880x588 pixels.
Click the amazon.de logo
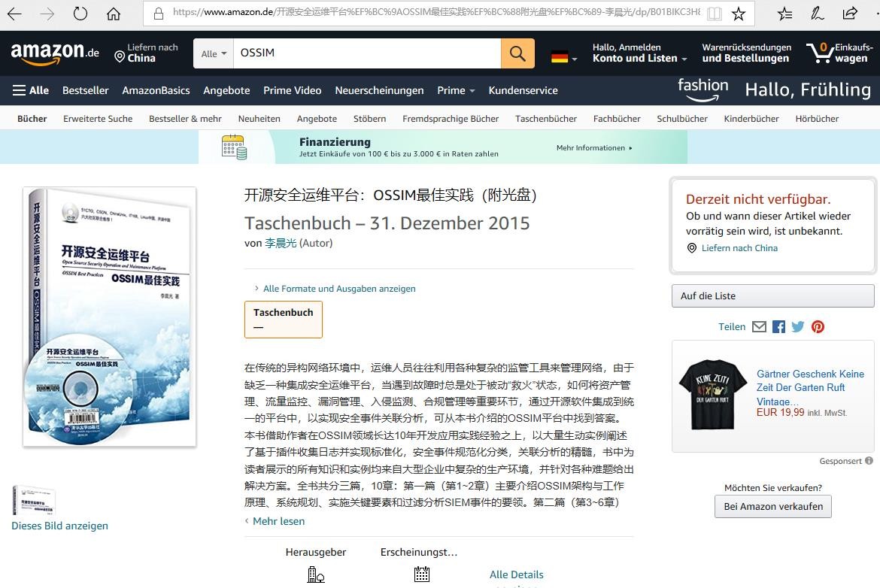(x=55, y=53)
